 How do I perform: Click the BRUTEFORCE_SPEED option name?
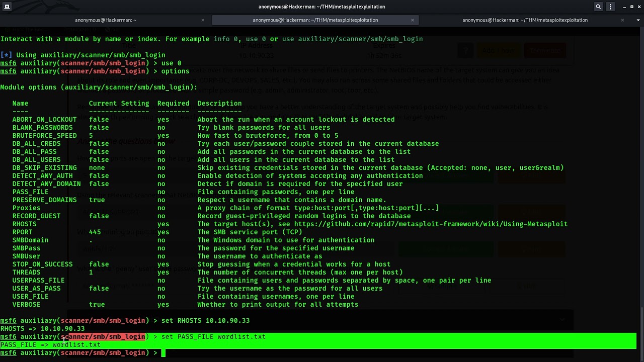(x=44, y=136)
